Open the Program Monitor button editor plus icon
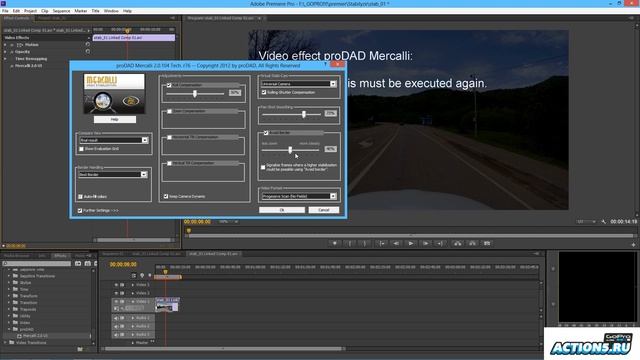Screen dimensions: 640x360 633,245
